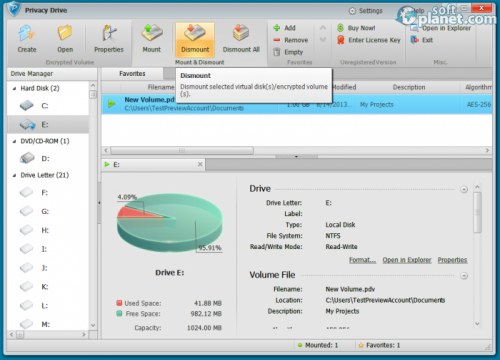Select drive letter K:
The width and height of the screenshot is (500, 360).
(x=48, y=287)
